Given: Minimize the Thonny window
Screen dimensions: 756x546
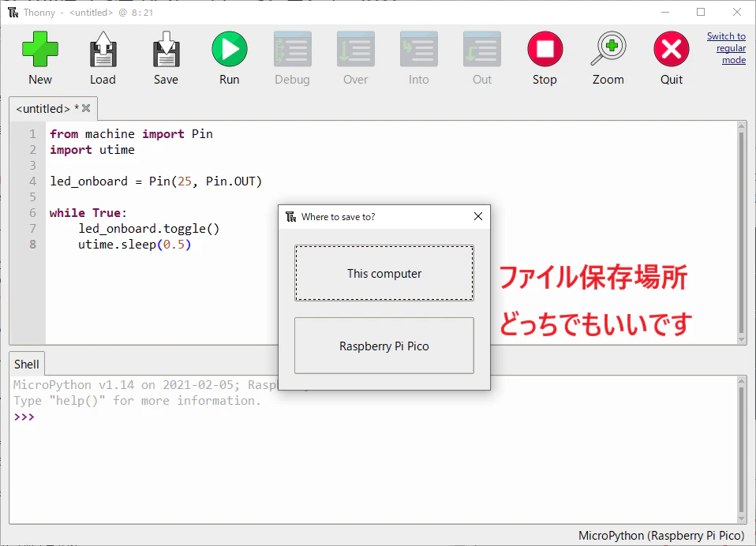Looking at the screenshot, I should tap(665, 12).
